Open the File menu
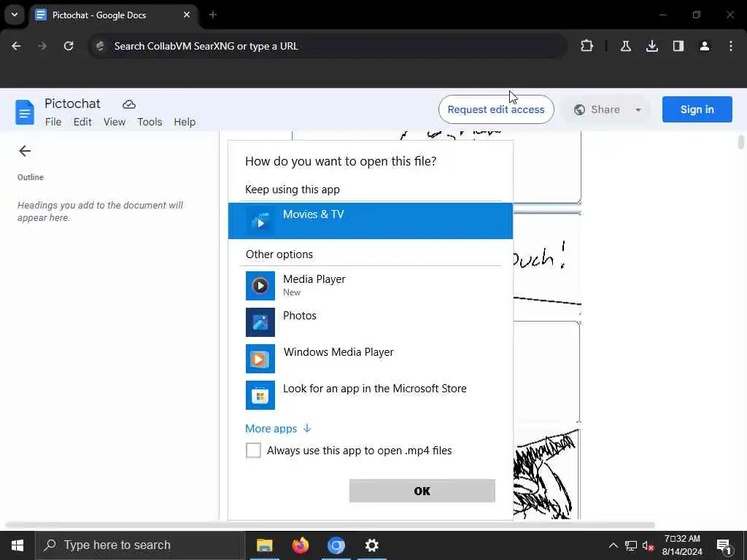The height and width of the screenshot is (560, 747). [53, 122]
